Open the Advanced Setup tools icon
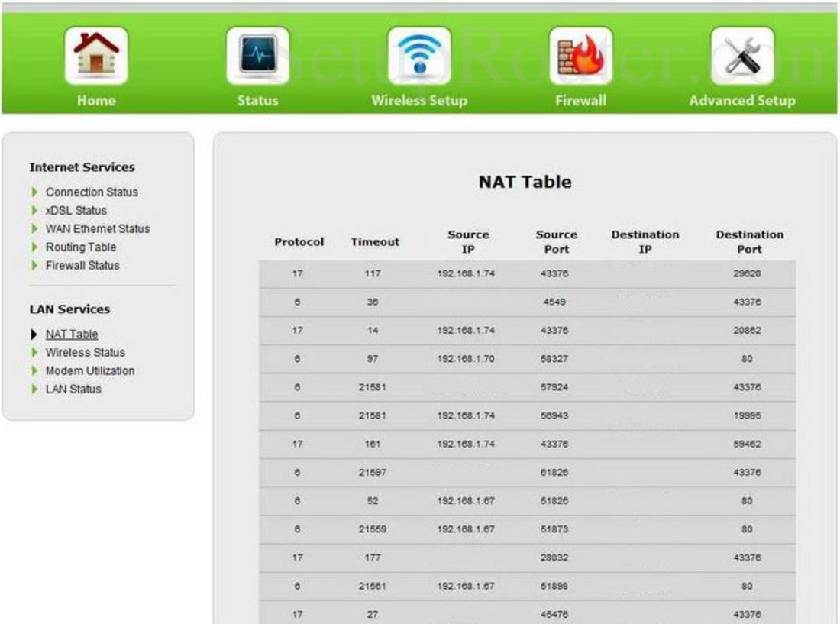Viewport: 840px width, 624px height. (x=742, y=56)
